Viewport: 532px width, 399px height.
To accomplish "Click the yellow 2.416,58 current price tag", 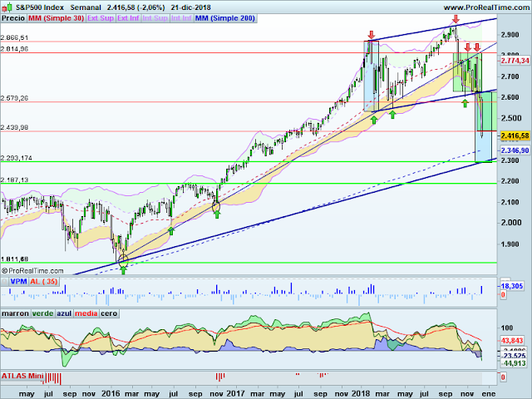I will [x=515, y=136].
